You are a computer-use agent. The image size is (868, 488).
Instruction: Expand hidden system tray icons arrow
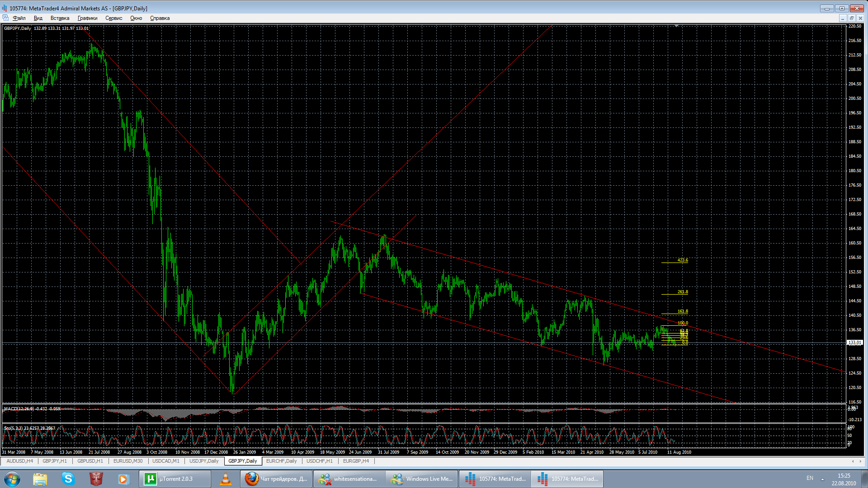click(822, 479)
